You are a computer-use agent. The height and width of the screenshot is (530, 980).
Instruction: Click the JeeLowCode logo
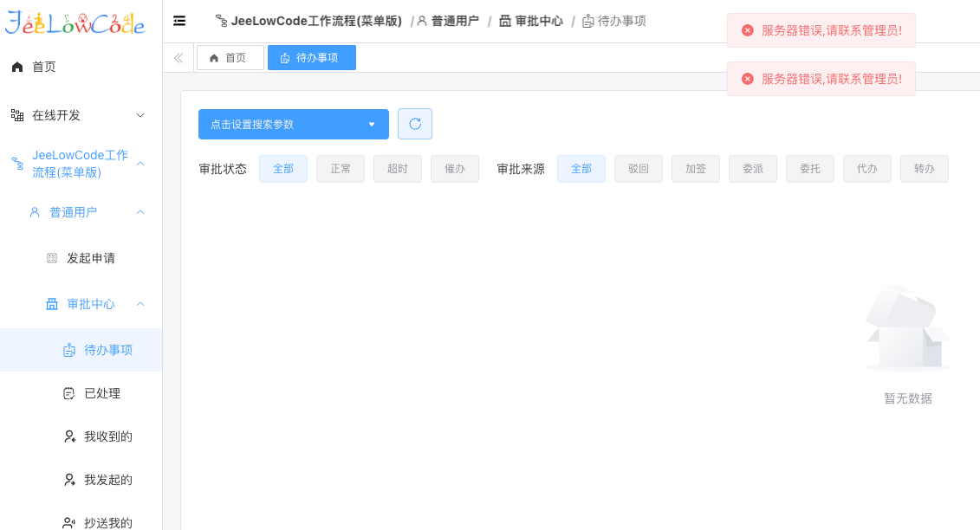pos(75,23)
